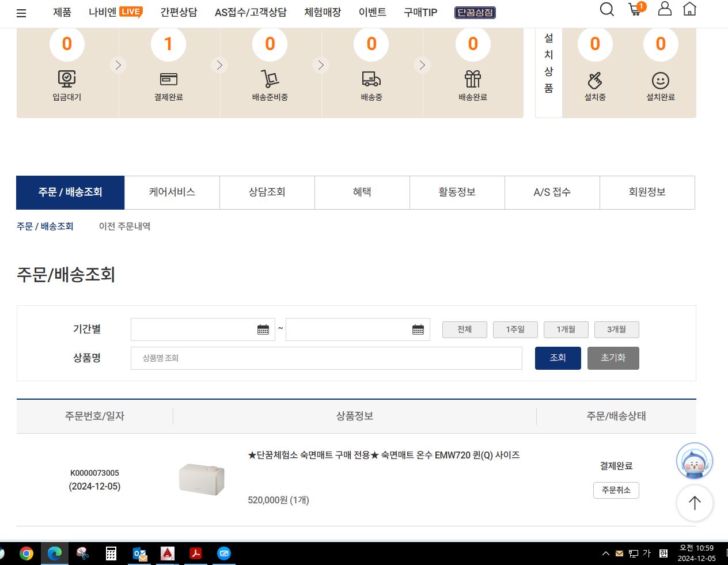Open the hamburger menu icon
Viewport: 728px width, 565px height.
tap(21, 13)
